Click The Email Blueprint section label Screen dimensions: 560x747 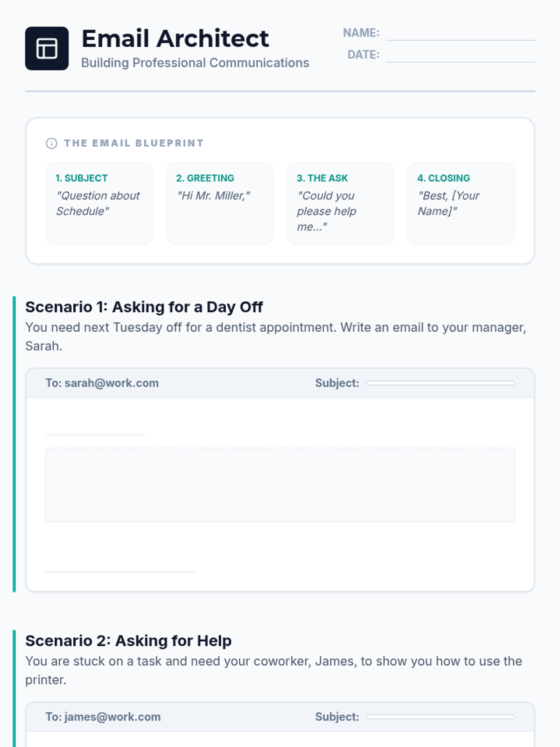pos(134,143)
